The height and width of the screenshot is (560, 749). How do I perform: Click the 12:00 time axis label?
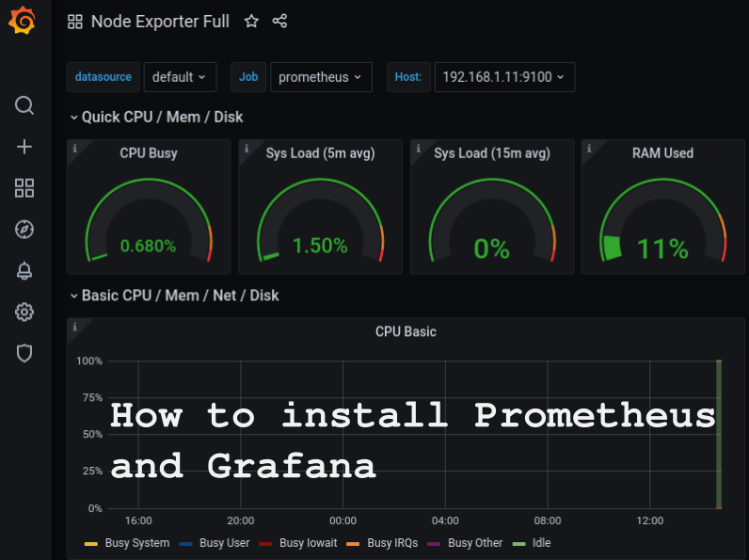click(649, 520)
